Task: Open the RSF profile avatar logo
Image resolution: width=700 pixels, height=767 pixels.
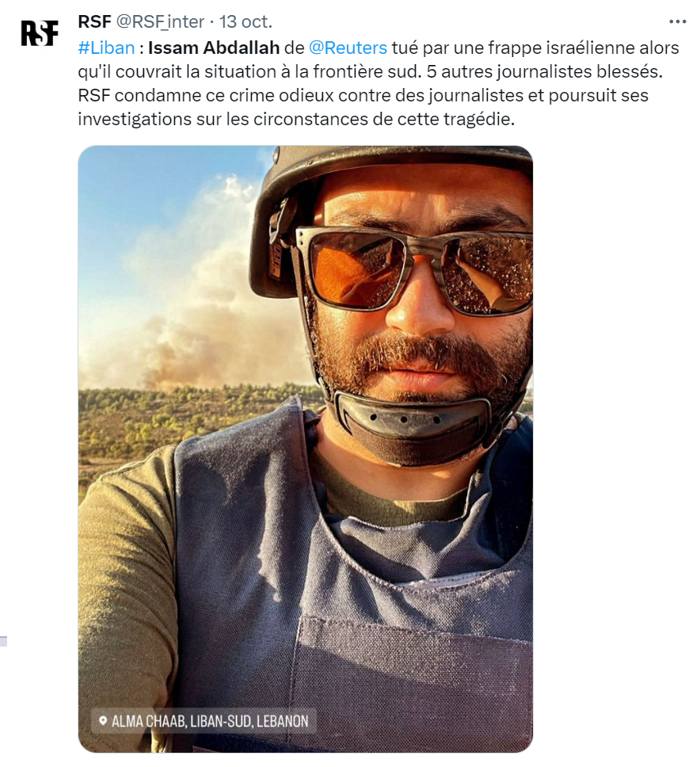Action: (x=40, y=33)
